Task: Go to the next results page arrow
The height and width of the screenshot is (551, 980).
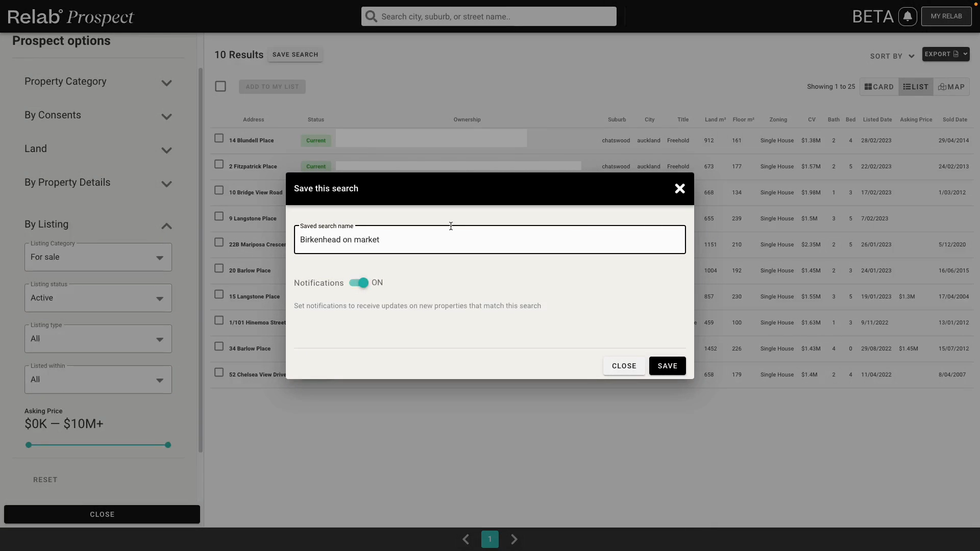Action: (x=513, y=539)
